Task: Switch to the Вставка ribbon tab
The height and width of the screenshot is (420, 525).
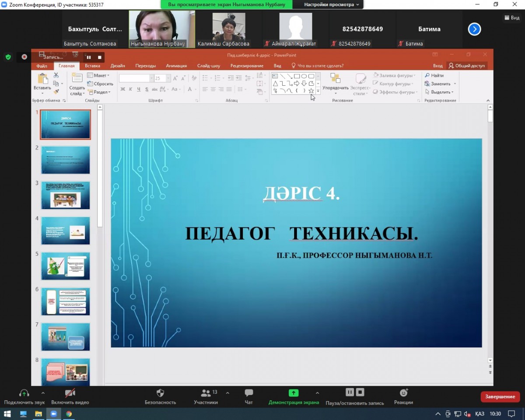Action: pyautogui.click(x=92, y=66)
